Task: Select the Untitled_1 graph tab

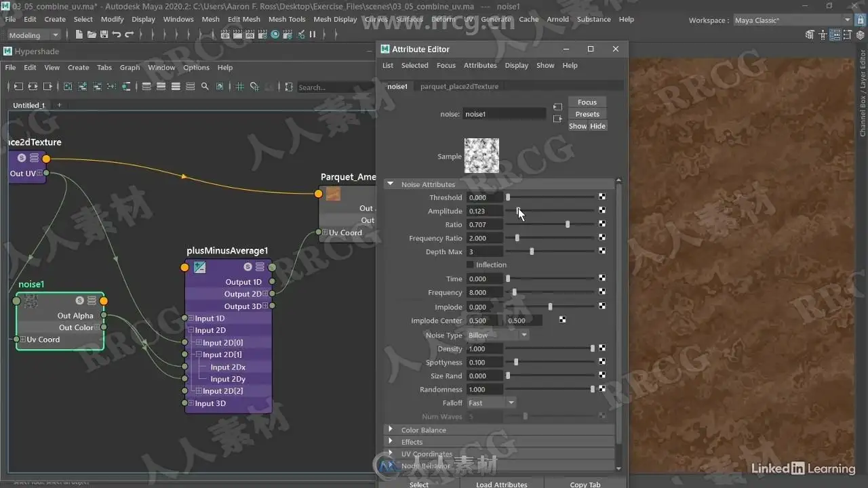Action: click(28, 105)
